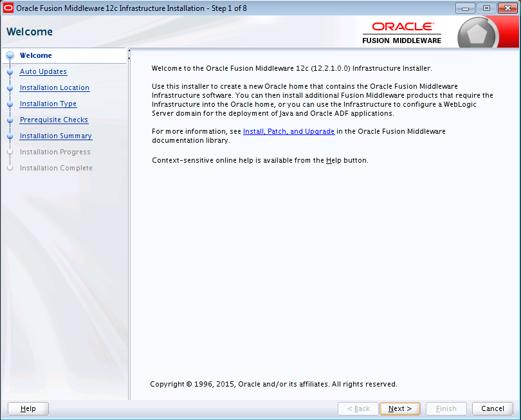This screenshot has height=420, width=521.
Task: Close the installer window
Action: pos(507,8)
